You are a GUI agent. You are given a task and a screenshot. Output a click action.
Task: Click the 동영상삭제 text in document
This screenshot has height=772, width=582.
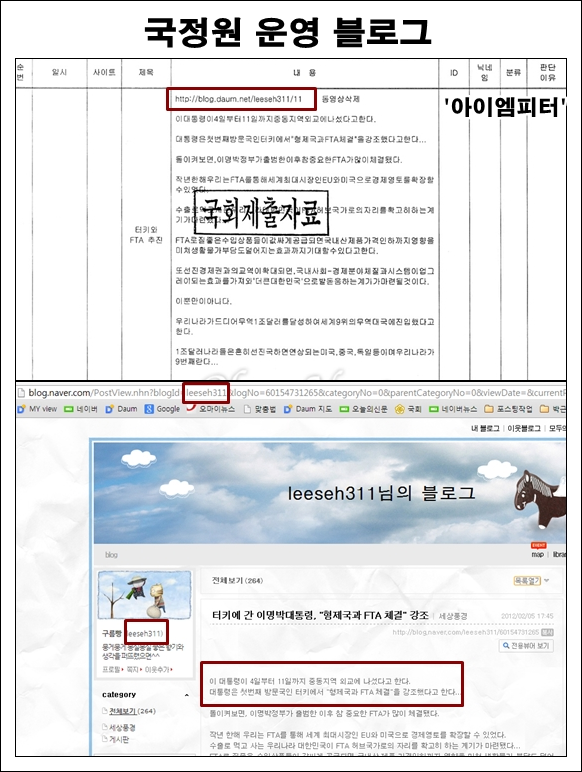pos(341,99)
